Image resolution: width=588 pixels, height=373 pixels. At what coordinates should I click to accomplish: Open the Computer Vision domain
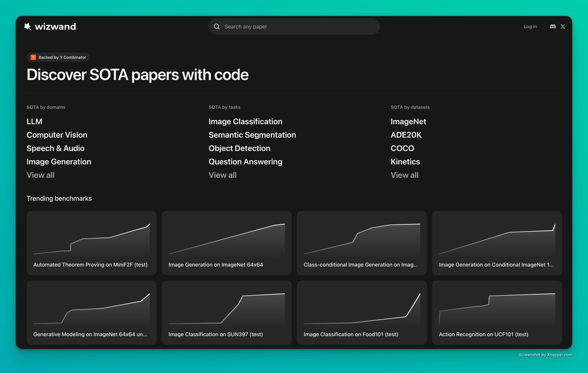click(57, 135)
